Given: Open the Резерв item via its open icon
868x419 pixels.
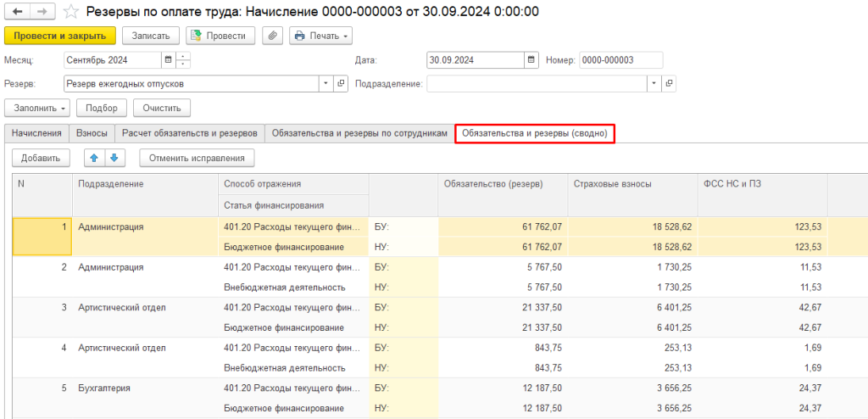Looking at the screenshot, I should point(341,84).
